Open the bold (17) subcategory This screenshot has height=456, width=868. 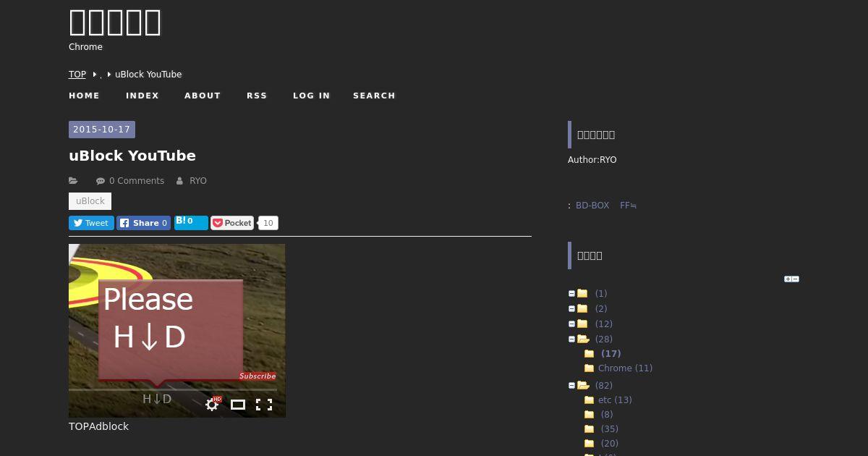coord(611,354)
